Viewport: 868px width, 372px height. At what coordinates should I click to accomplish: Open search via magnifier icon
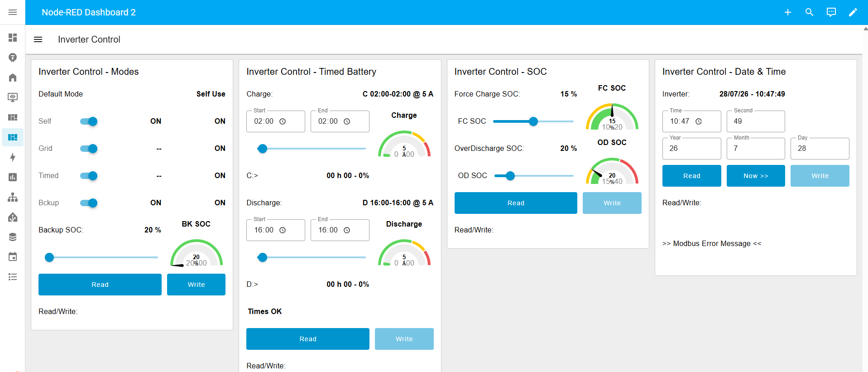[x=810, y=12]
